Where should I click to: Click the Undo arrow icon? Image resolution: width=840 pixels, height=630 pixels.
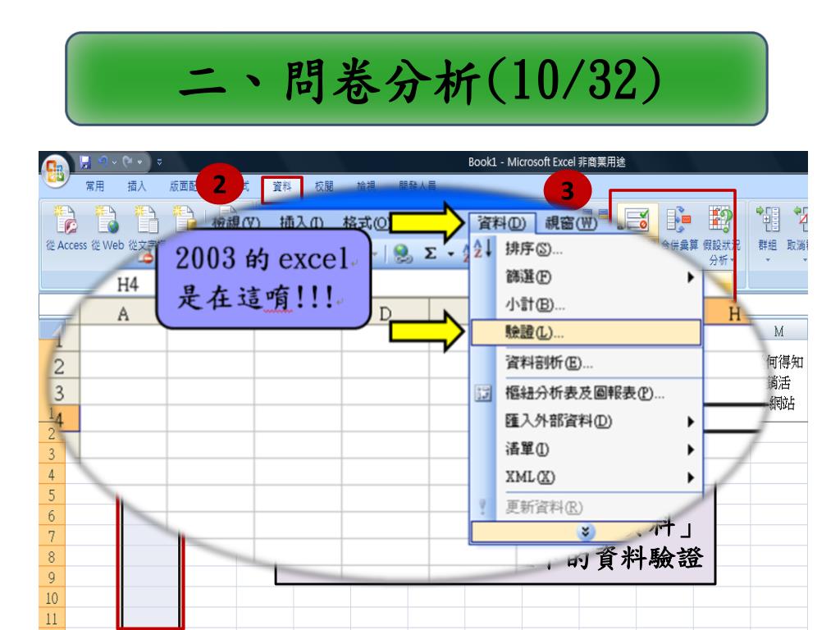(103, 162)
